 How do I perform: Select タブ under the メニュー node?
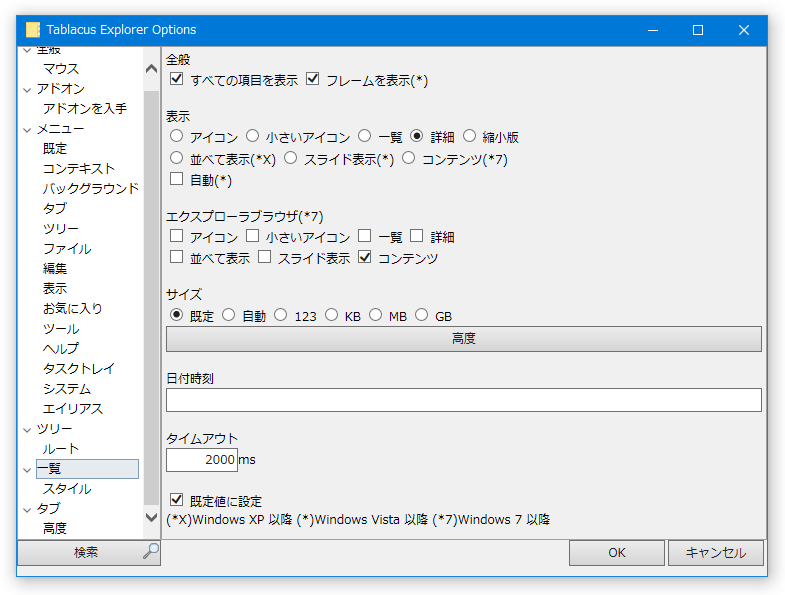pos(55,208)
